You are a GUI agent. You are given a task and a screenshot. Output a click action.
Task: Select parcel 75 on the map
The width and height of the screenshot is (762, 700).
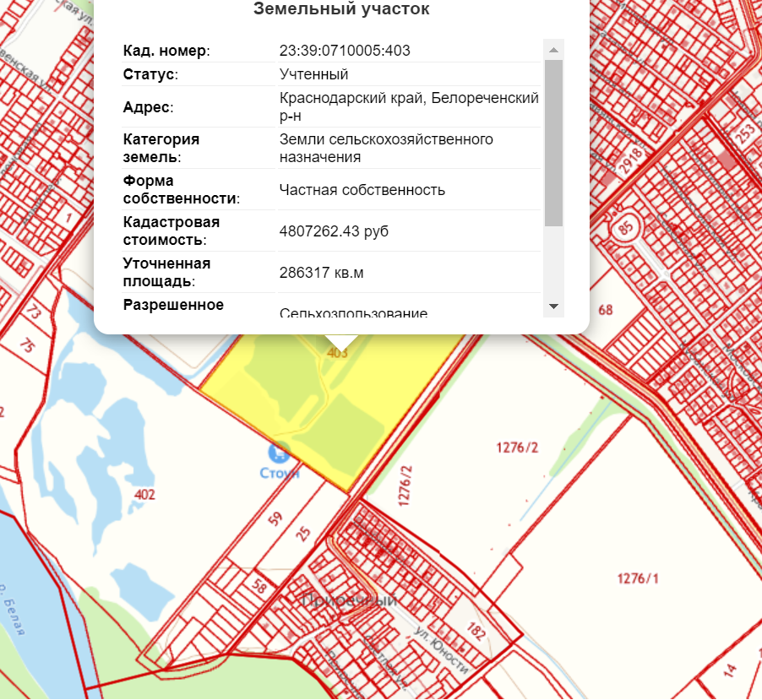27,345
